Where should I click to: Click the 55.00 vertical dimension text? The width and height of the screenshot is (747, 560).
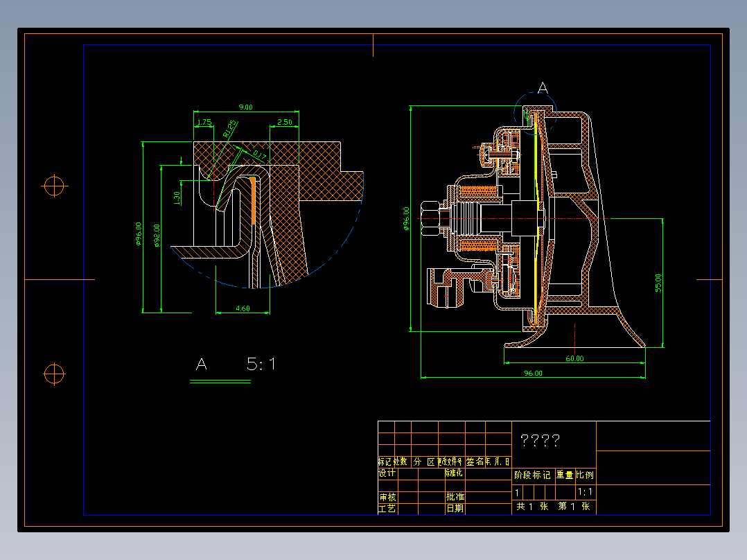(x=658, y=283)
